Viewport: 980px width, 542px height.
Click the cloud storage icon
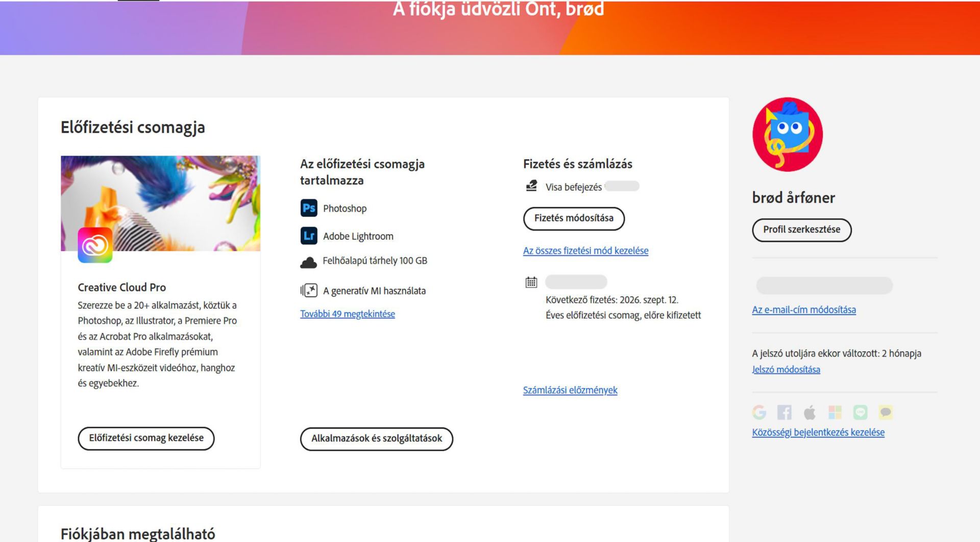click(308, 263)
